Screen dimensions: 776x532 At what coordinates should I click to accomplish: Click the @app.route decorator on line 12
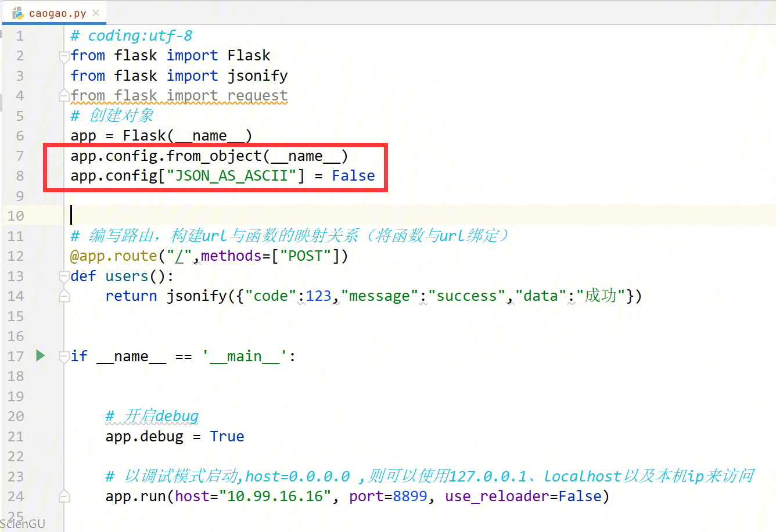coord(114,256)
